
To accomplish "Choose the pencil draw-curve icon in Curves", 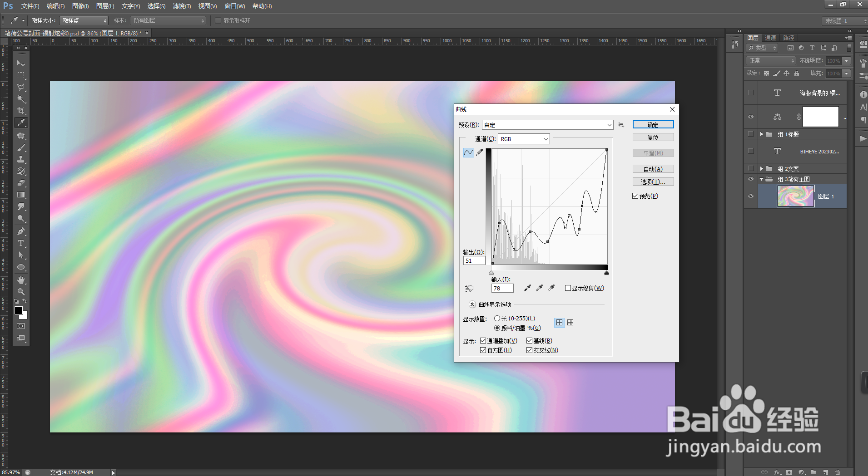I will coord(480,152).
